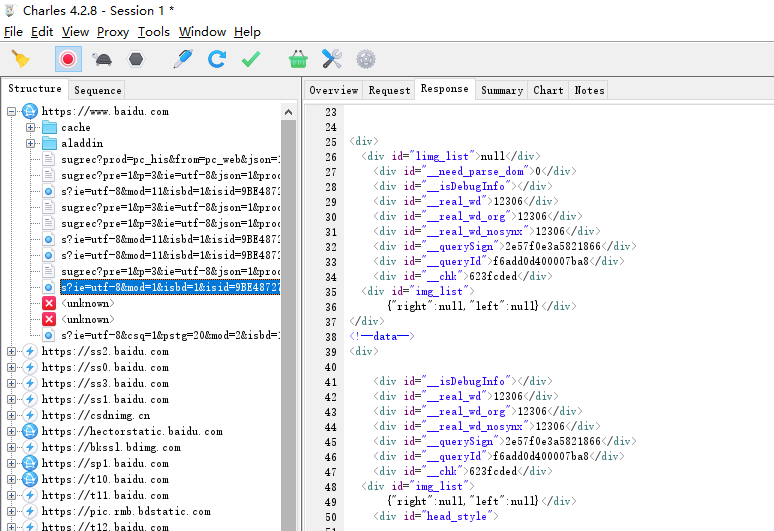774x531 pixels.
Task: Select the s?ie=utf-8&csq=1&pstg=20 request
Action: tap(170, 336)
